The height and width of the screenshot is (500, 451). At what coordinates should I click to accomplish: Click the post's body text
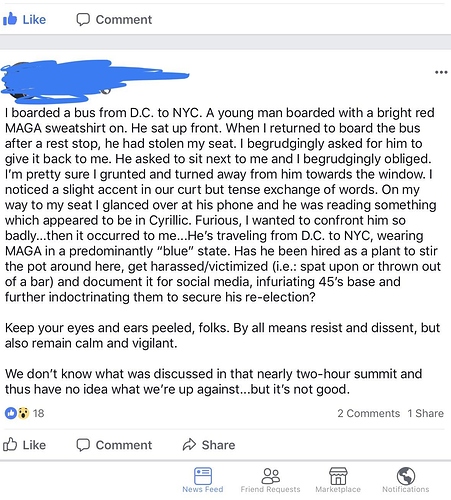tap(223, 251)
